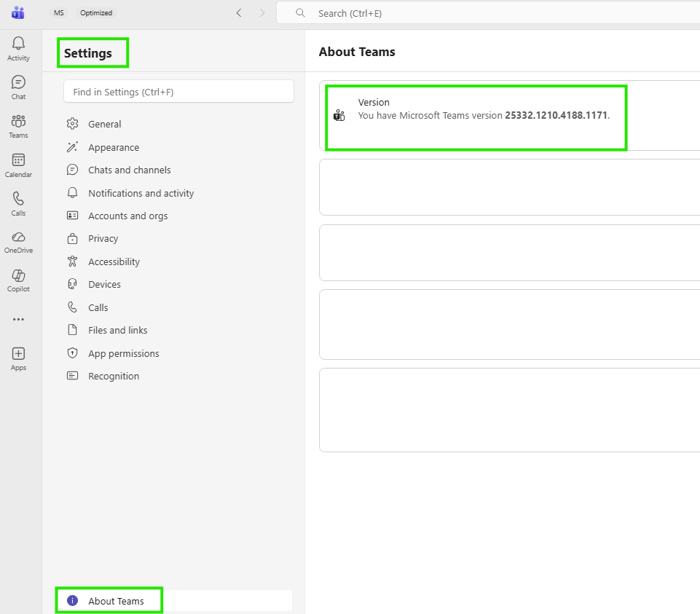The image size is (700, 614).
Task: Click the shield icon beside App permissions
Action: (x=72, y=353)
